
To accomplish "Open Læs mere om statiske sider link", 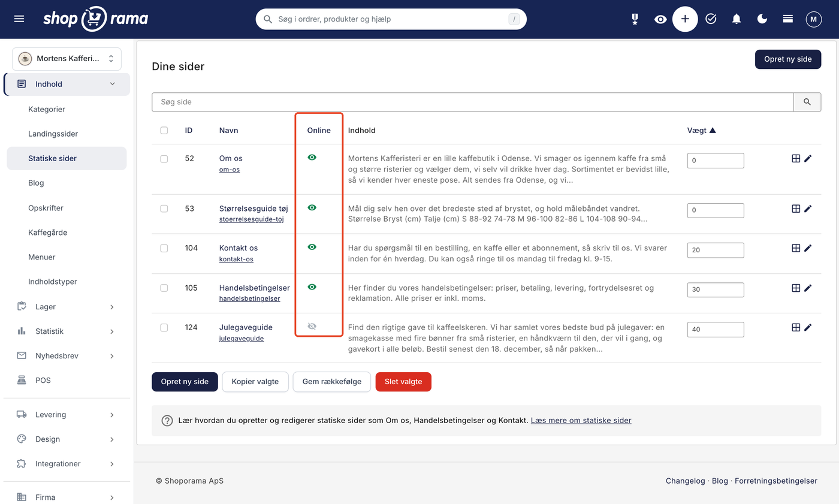I will click(581, 421).
